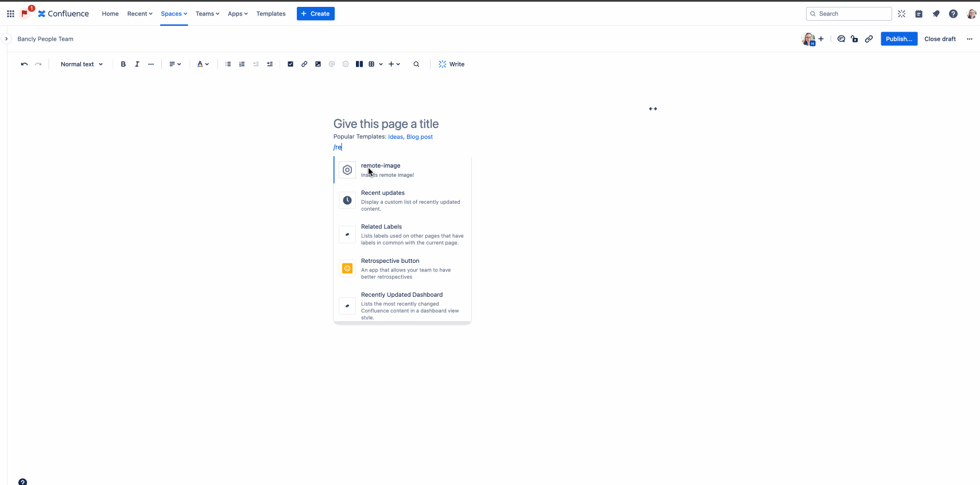This screenshot has width=980, height=485.
Task: Select Recent updates macro
Action: pyautogui.click(x=402, y=201)
